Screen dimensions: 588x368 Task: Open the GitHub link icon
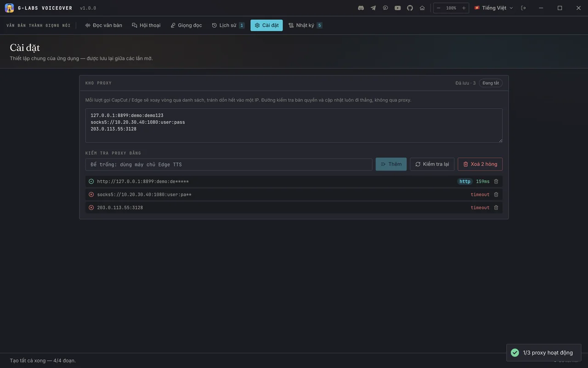(410, 8)
